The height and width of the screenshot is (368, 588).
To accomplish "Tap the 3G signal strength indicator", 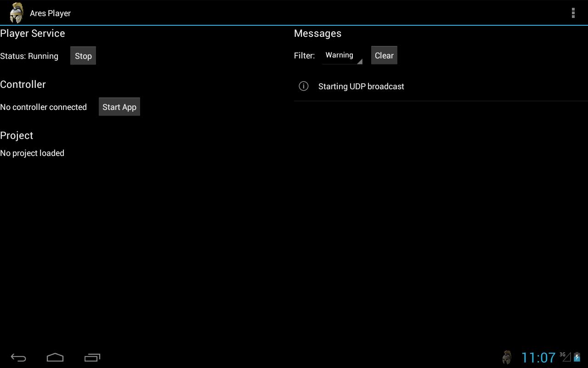I will tap(565, 356).
